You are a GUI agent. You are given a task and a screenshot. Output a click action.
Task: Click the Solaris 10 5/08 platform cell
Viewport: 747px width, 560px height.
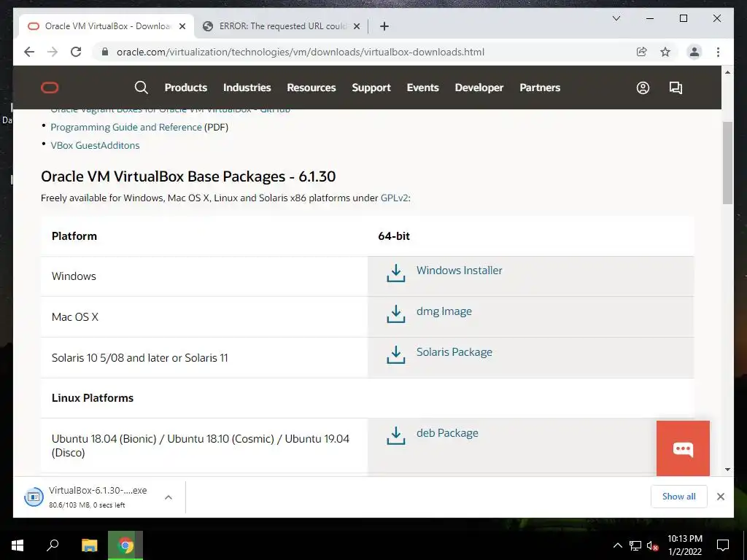click(204, 358)
